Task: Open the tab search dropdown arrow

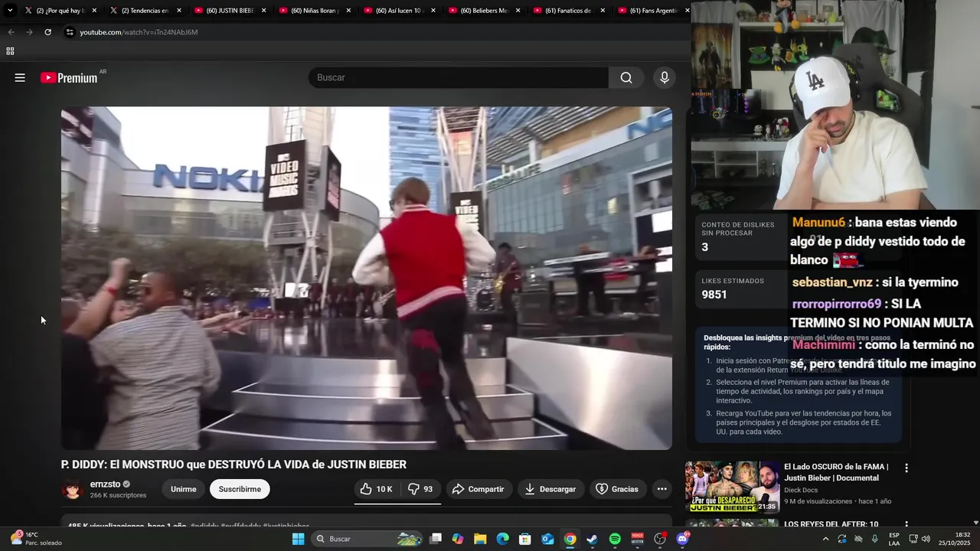Action: (x=10, y=11)
